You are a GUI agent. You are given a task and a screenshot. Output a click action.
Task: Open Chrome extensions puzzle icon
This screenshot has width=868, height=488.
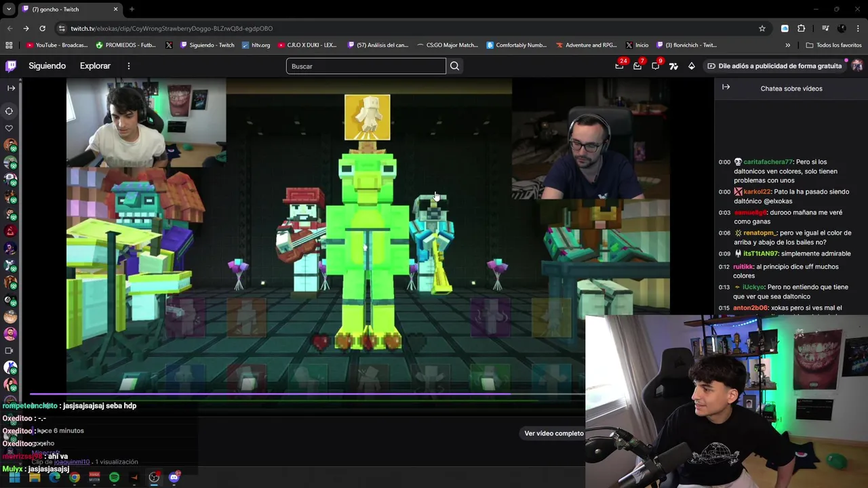(801, 28)
